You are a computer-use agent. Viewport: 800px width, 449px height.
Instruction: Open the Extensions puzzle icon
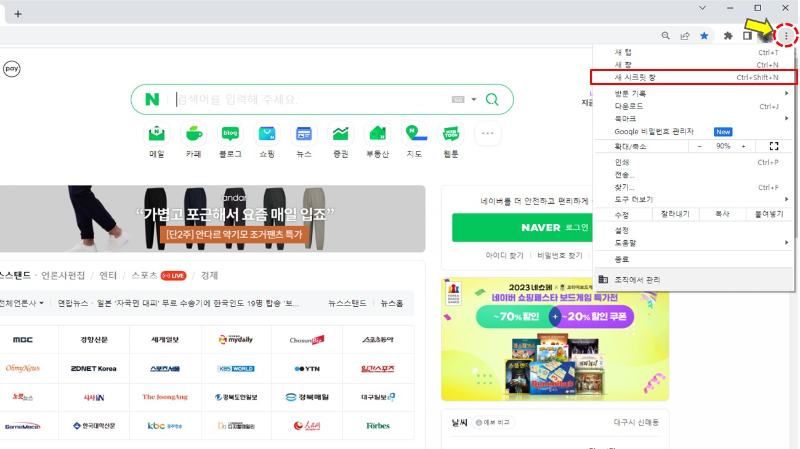pyautogui.click(x=728, y=36)
